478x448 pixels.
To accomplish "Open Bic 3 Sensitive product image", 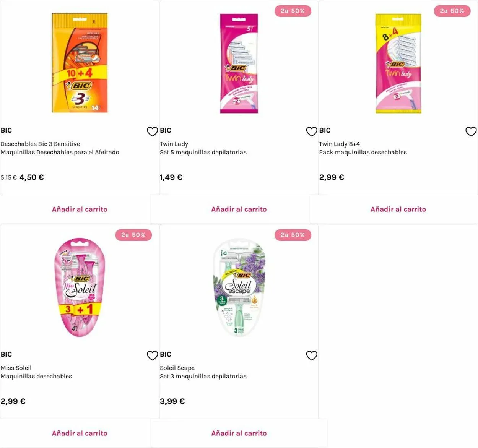I will coord(80,63).
